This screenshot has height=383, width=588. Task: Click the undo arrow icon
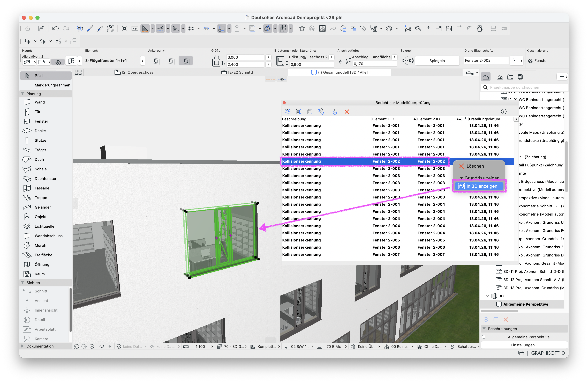pos(55,28)
